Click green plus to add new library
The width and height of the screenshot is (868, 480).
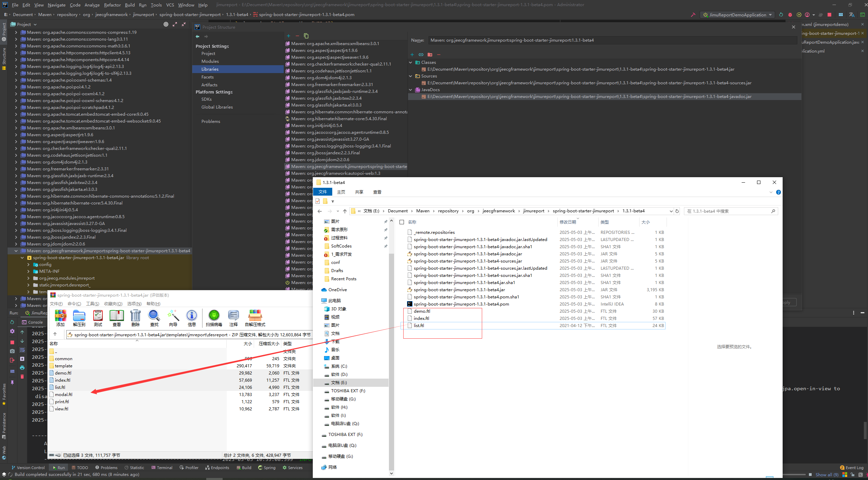(x=288, y=36)
